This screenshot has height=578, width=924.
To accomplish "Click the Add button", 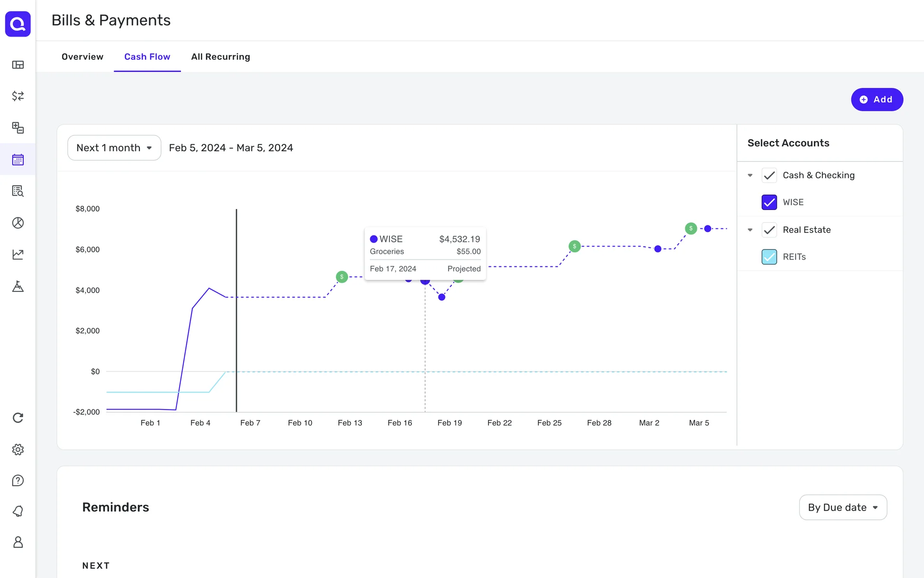I will click(x=876, y=100).
